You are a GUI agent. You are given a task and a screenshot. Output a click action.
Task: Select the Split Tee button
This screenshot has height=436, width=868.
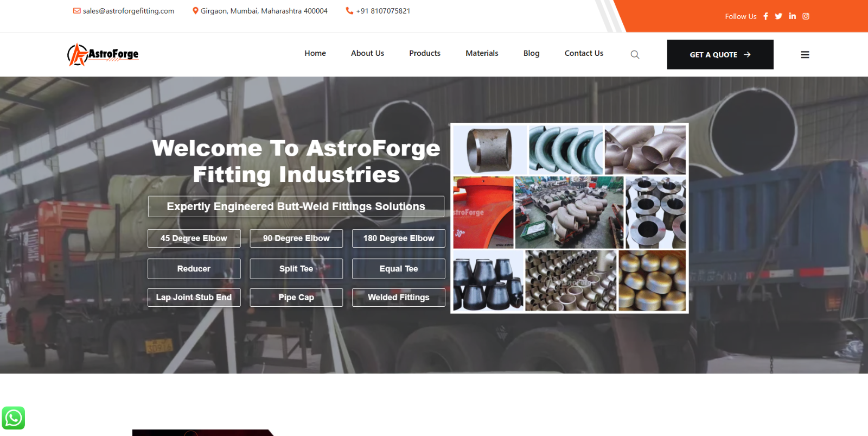[296, 269]
